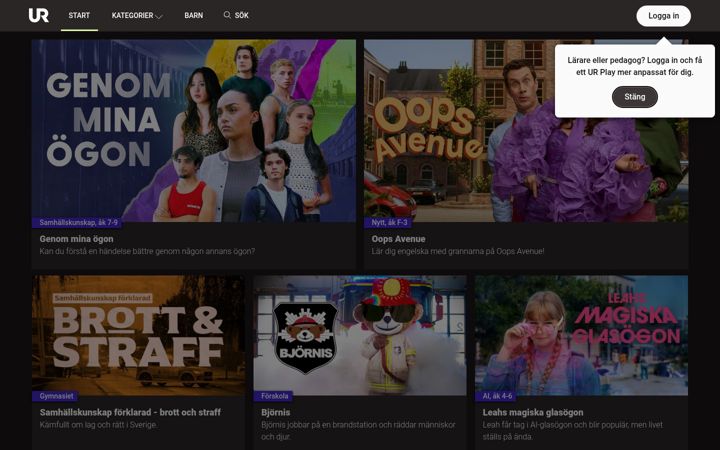Click 'Samhällskunskap förklarad - brott och straff' title

(130, 412)
